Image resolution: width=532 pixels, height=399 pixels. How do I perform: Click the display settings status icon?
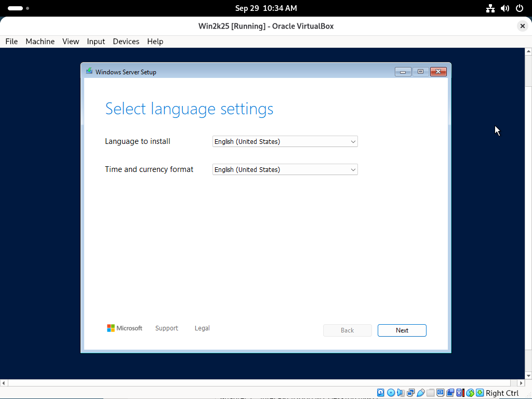[440, 393]
